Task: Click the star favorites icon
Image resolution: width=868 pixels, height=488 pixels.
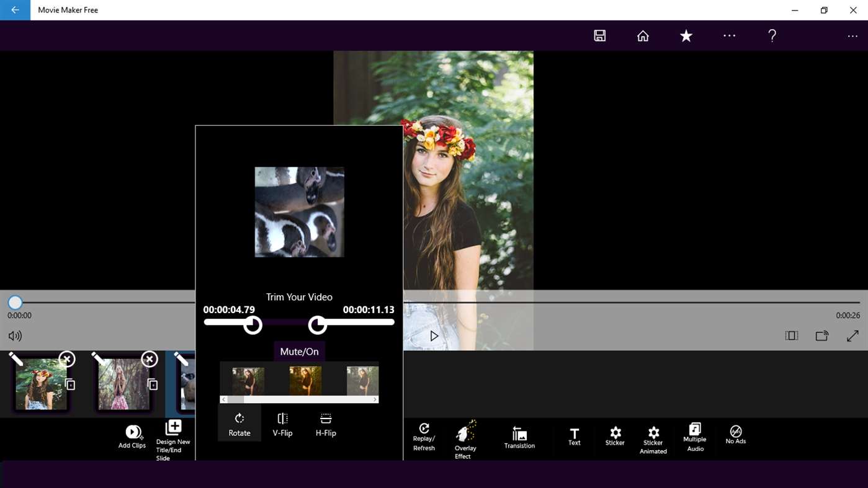Action: [x=686, y=36]
